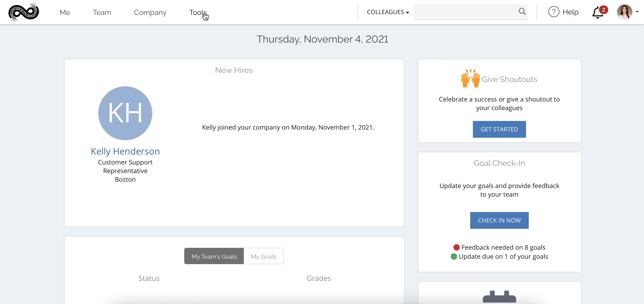Switch to My Team's Goals toggle

[214, 256]
